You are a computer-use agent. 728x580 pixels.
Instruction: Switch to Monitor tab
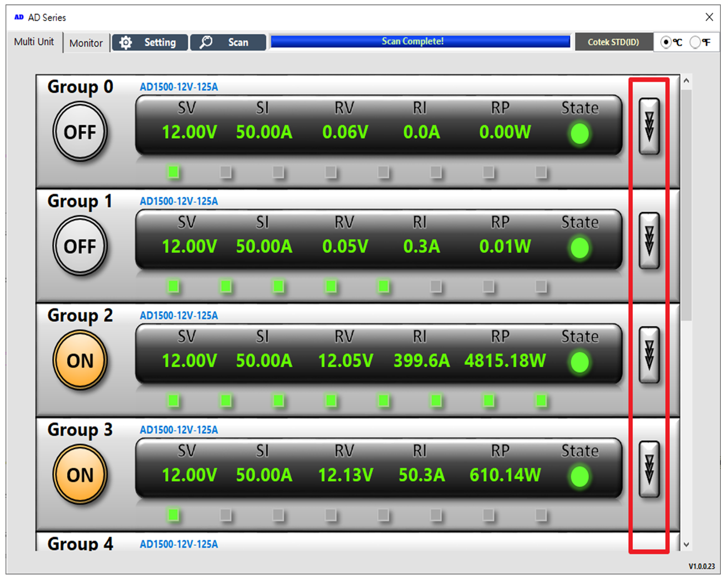tap(86, 43)
